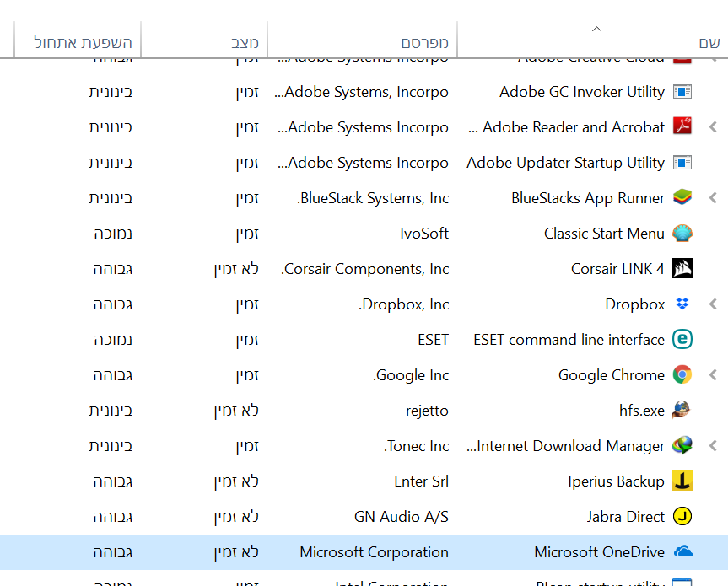This screenshot has width=728, height=586.
Task: Click the Internet Download Manager icon
Action: 682,446
